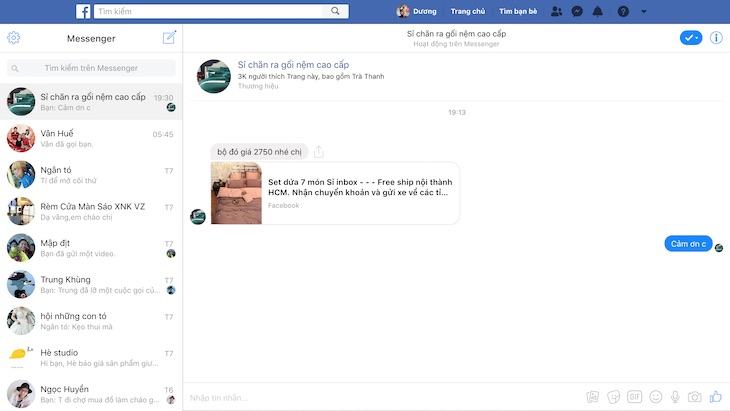
Task: Open Ngọc Huyền conversation
Action: (91, 394)
